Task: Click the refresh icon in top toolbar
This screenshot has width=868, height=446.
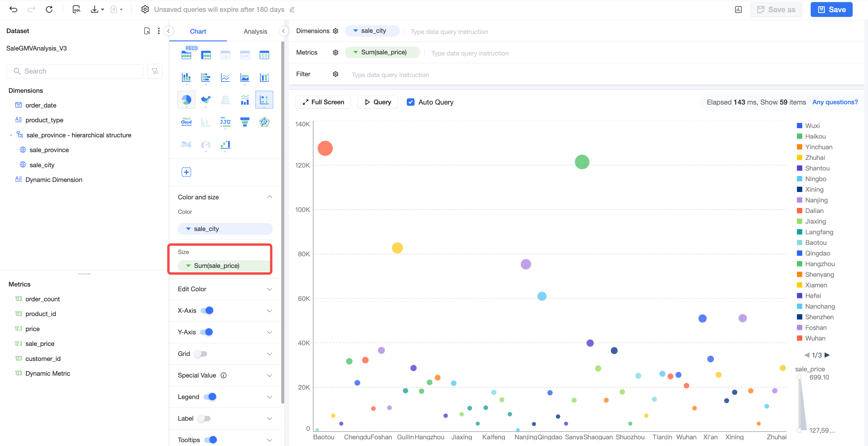Action: pos(49,9)
